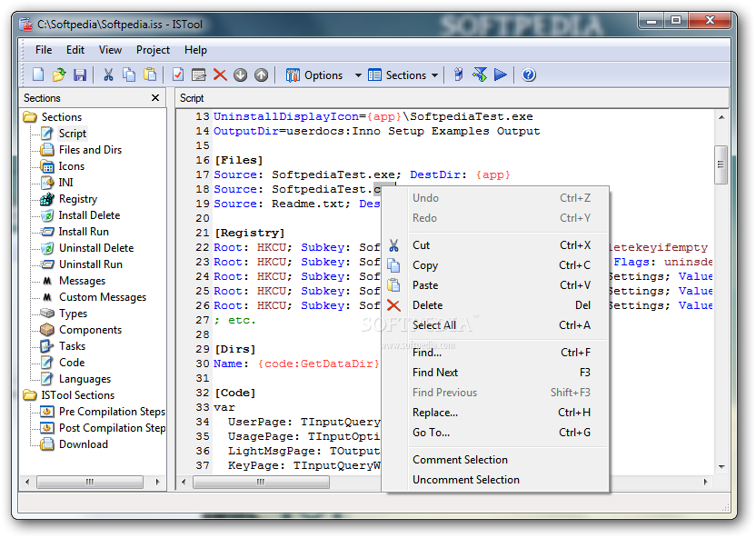Open the Help menu

(195, 50)
